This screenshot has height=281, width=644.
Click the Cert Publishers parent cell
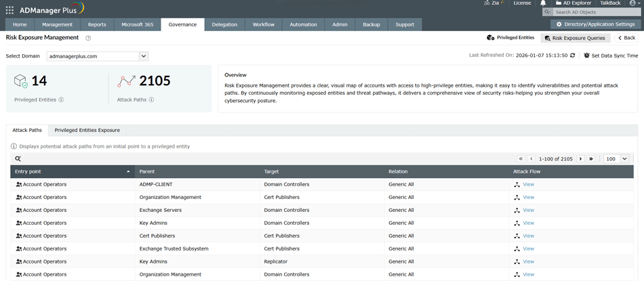click(157, 236)
